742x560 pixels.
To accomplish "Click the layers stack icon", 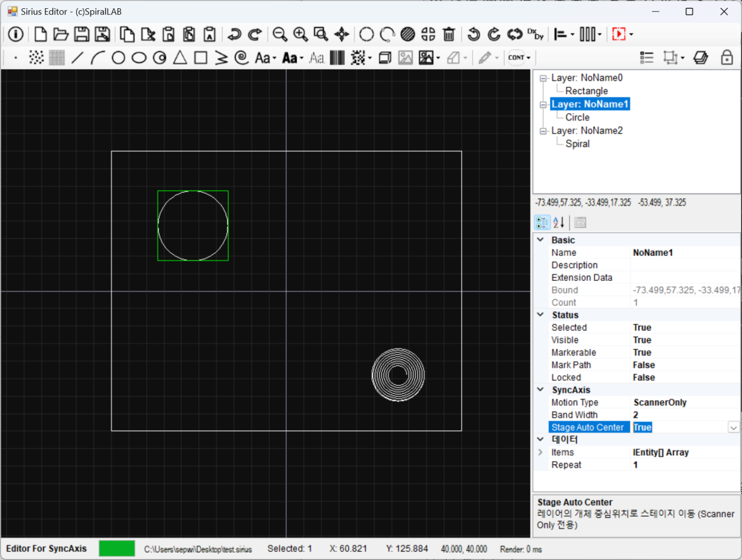I will (x=701, y=58).
